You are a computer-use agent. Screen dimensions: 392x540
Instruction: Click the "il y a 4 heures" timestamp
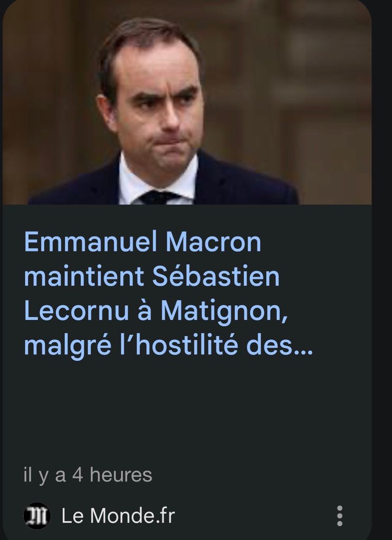[x=88, y=475]
